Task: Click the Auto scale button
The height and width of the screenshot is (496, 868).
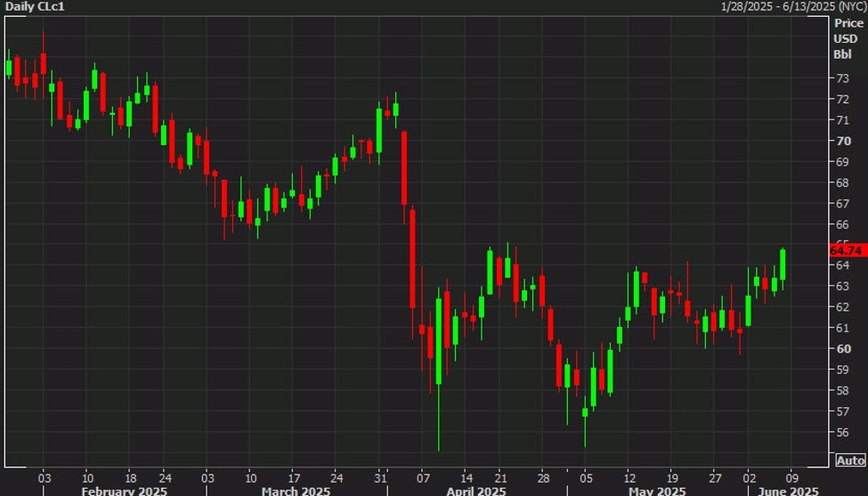Action: click(849, 460)
